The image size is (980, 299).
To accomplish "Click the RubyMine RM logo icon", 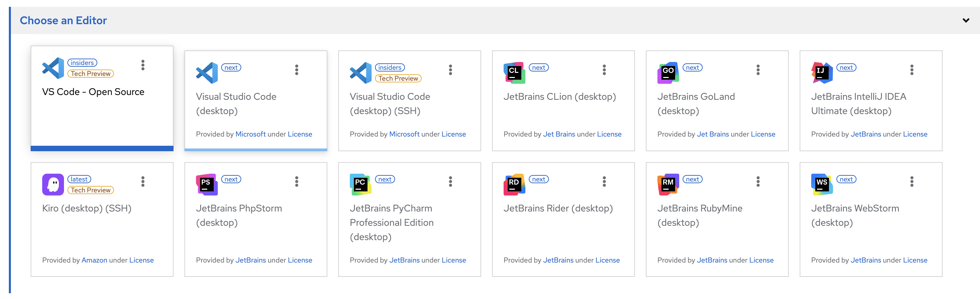I will [x=668, y=184].
